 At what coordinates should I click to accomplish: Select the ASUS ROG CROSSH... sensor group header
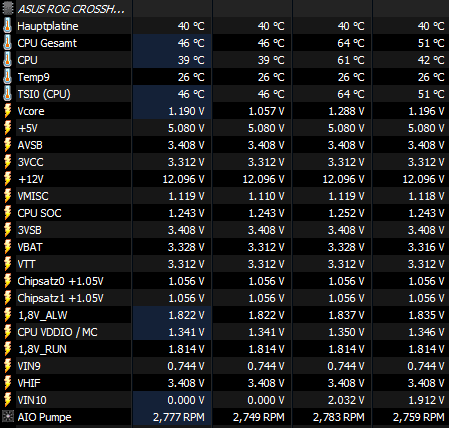[72, 9]
